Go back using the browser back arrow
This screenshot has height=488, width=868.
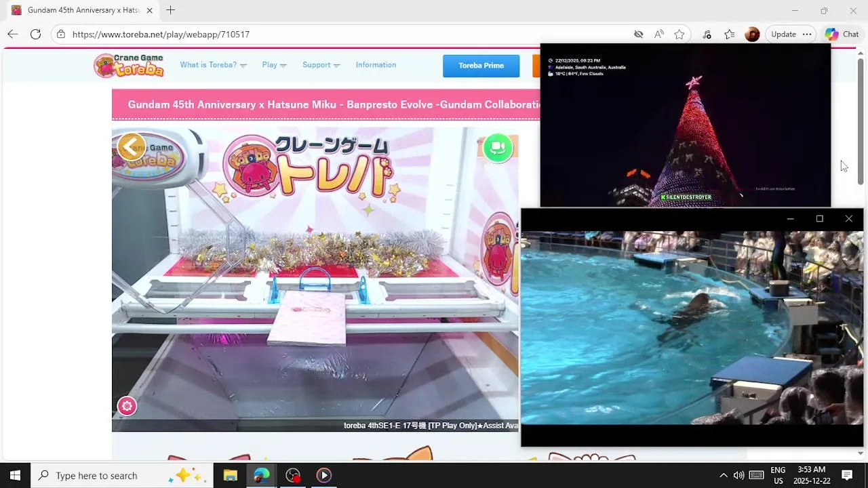(13, 34)
